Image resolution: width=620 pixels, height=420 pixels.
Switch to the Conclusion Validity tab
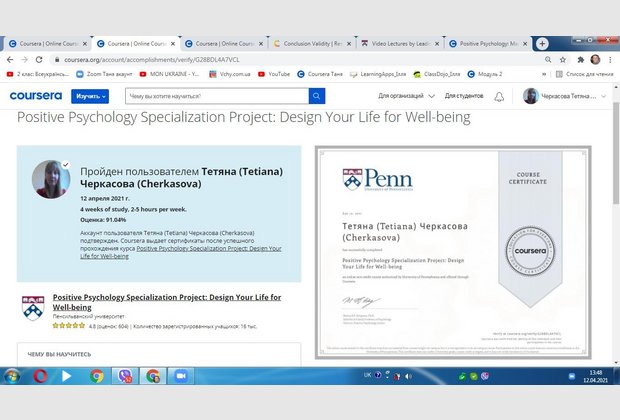point(310,44)
